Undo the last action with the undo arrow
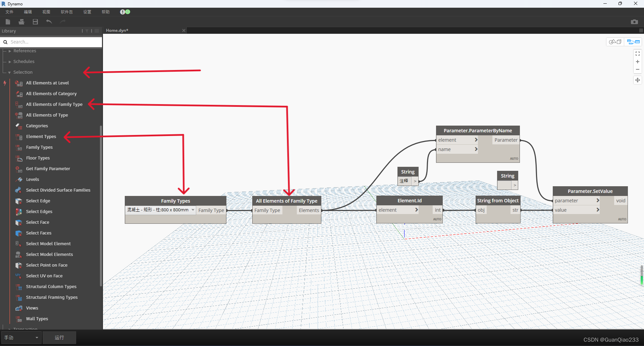The height and width of the screenshot is (346, 644). click(49, 21)
